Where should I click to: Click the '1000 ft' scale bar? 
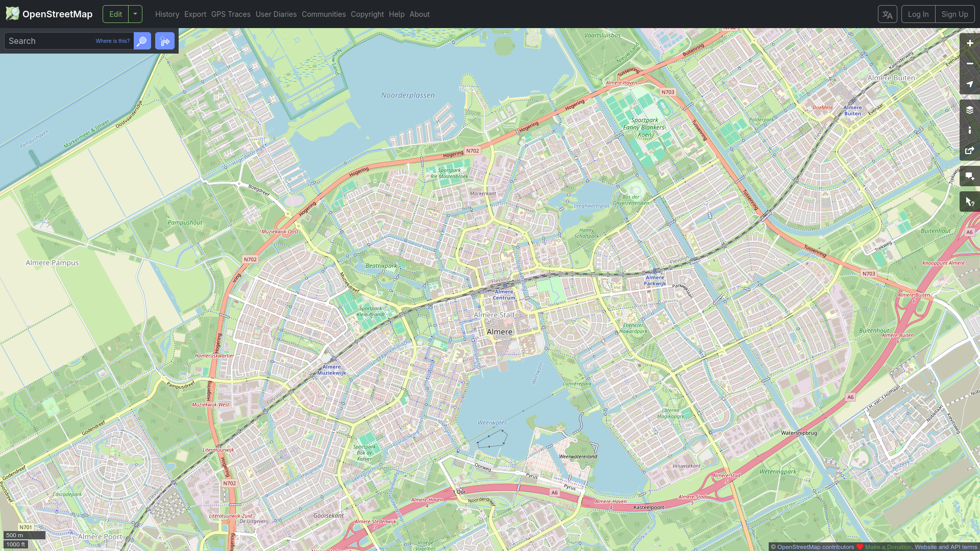point(16,544)
